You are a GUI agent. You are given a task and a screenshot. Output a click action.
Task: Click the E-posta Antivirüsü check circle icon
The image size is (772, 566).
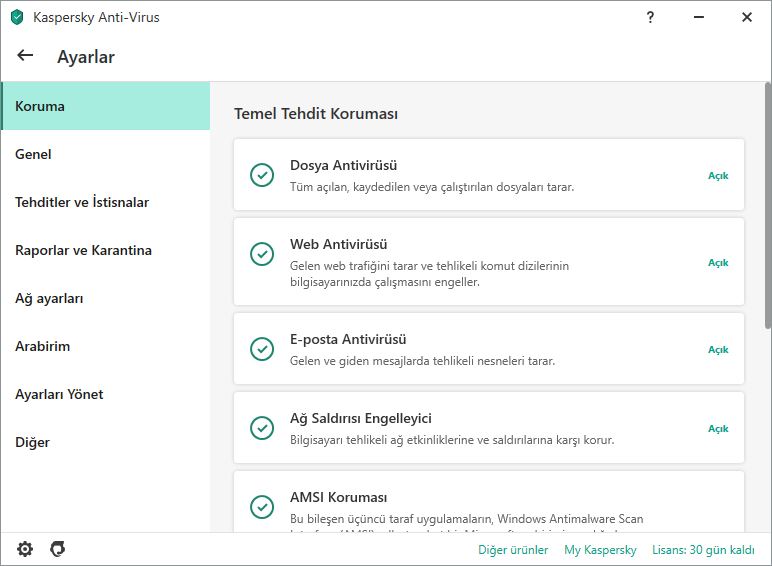[262, 349]
